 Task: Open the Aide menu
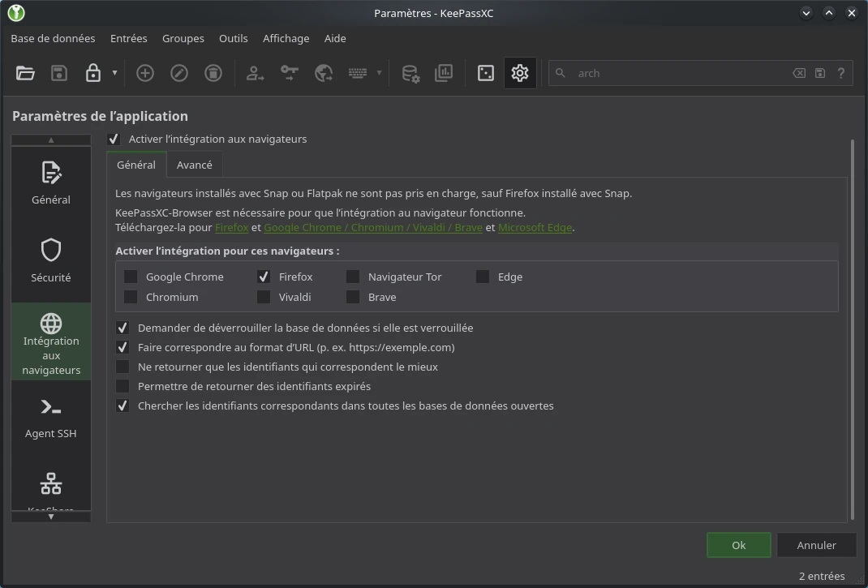335,38
